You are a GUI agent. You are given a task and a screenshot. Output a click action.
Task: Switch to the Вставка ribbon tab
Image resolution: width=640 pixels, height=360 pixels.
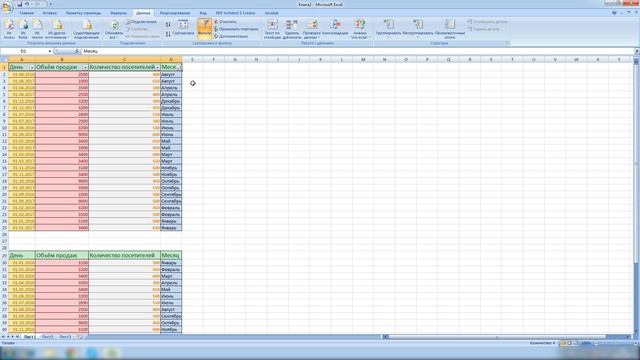[x=50, y=13]
